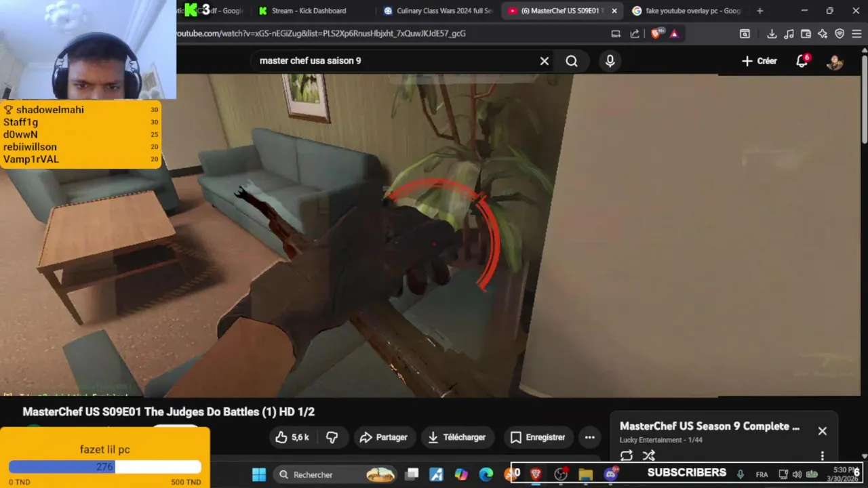Open Brave Rewards triangle icon
868x488 pixels.
click(674, 34)
